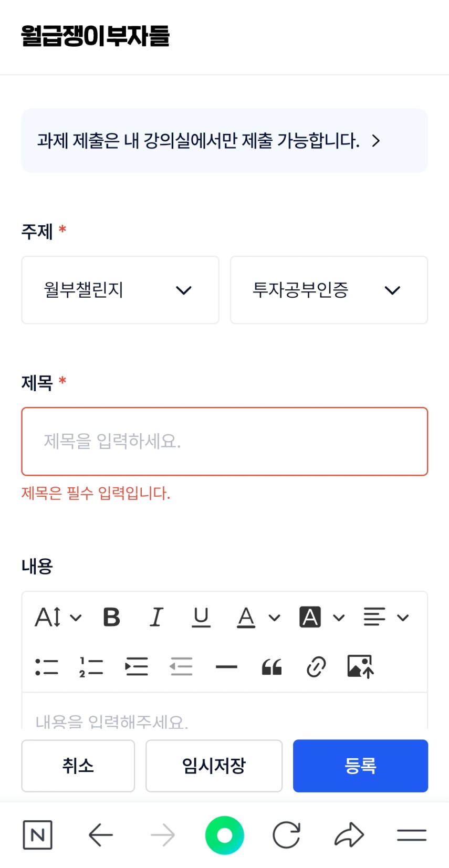Upload an image to the post

pyautogui.click(x=361, y=667)
